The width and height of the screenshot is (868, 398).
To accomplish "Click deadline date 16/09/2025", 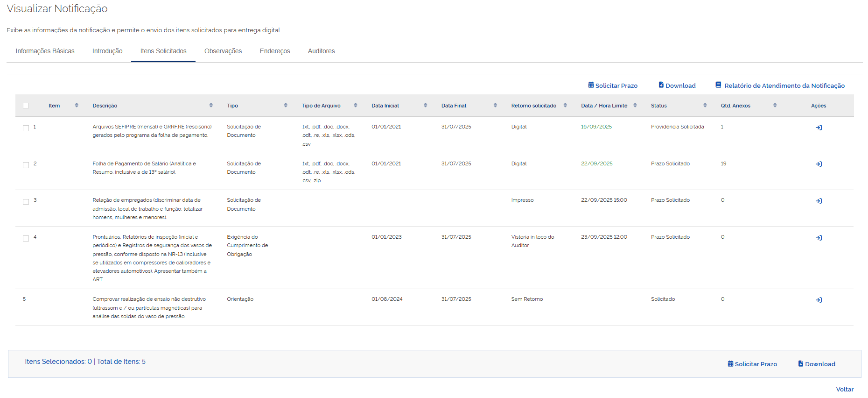I will pyautogui.click(x=596, y=127).
